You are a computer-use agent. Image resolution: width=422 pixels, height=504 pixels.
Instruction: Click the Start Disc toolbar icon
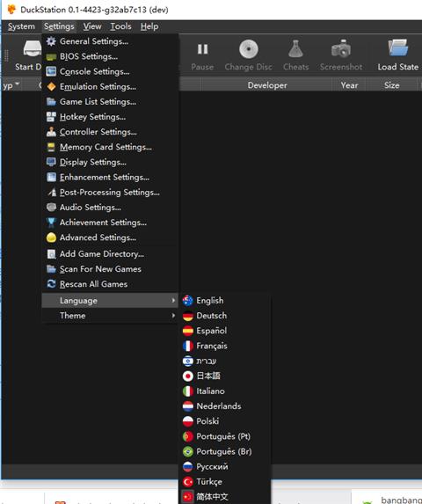click(x=33, y=49)
